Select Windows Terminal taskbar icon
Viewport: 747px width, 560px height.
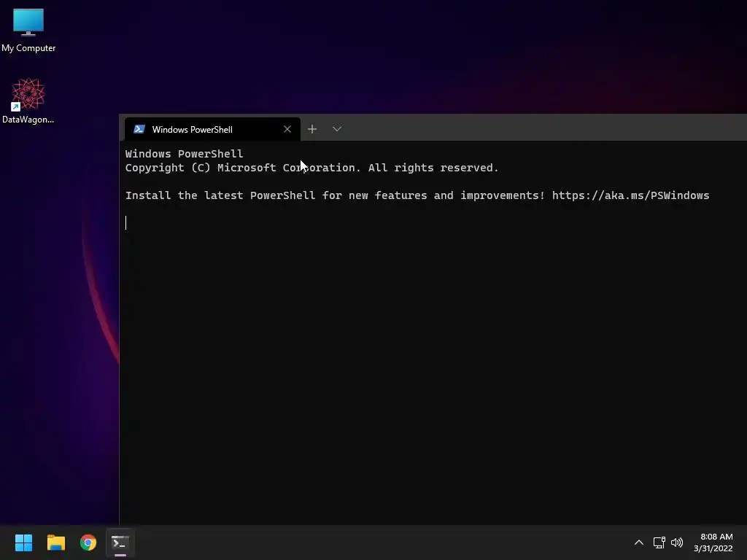point(120,542)
